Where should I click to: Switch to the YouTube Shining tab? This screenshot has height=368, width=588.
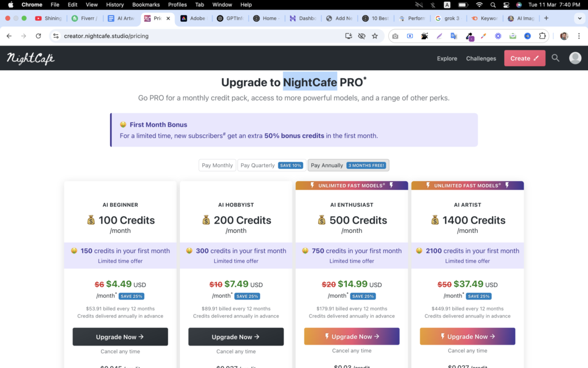[48, 18]
